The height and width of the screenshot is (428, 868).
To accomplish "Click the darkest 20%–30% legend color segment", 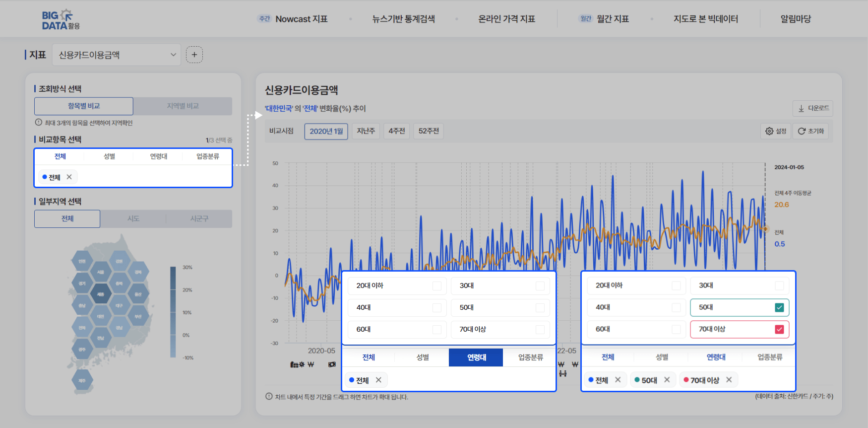I will [x=173, y=279].
